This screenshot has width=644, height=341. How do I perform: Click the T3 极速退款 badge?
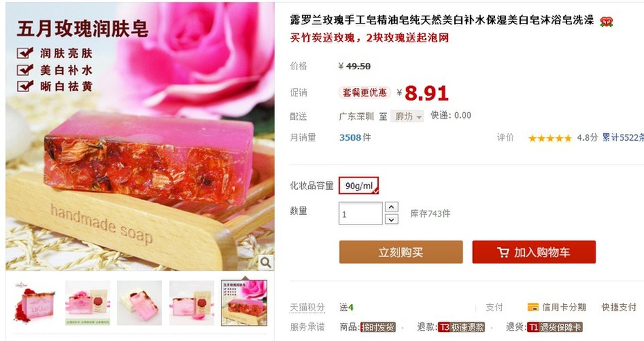[461, 327]
